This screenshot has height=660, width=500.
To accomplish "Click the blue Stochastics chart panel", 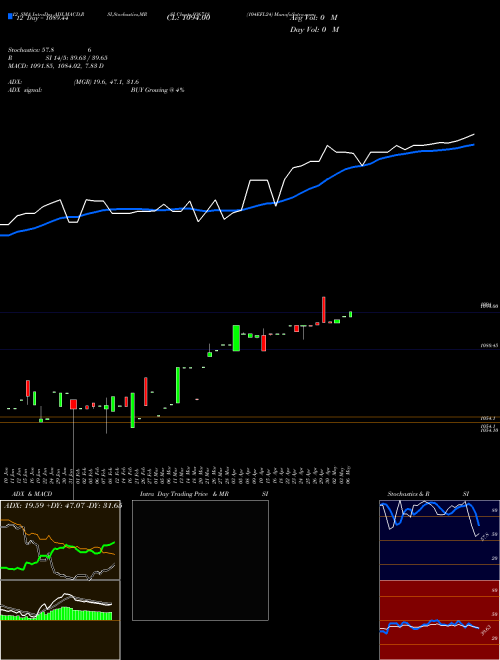I will pos(439,540).
